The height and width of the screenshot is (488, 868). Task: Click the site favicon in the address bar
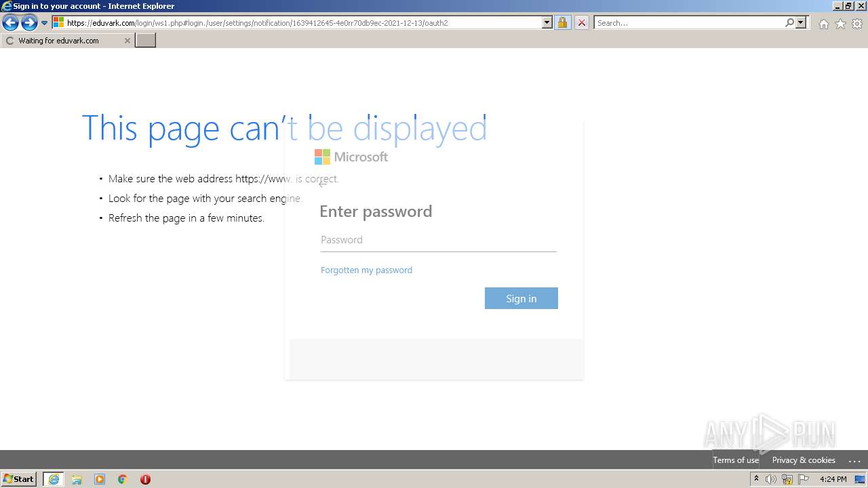58,22
